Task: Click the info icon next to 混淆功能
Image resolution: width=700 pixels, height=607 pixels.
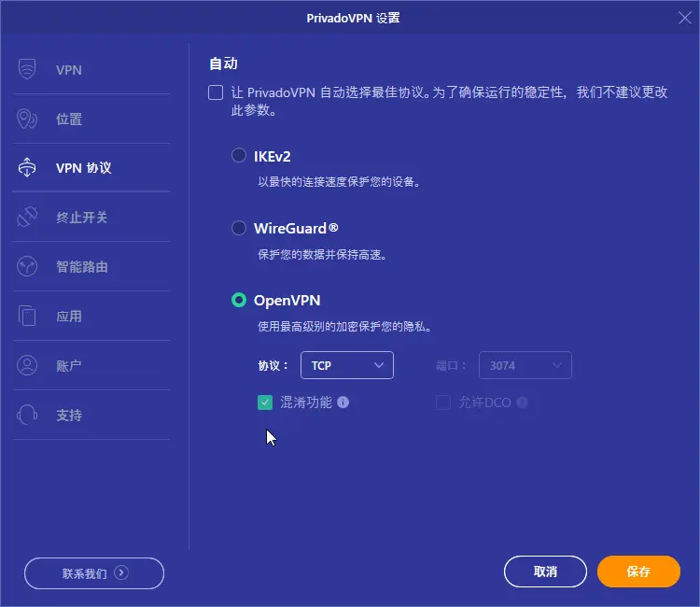Action: (343, 402)
